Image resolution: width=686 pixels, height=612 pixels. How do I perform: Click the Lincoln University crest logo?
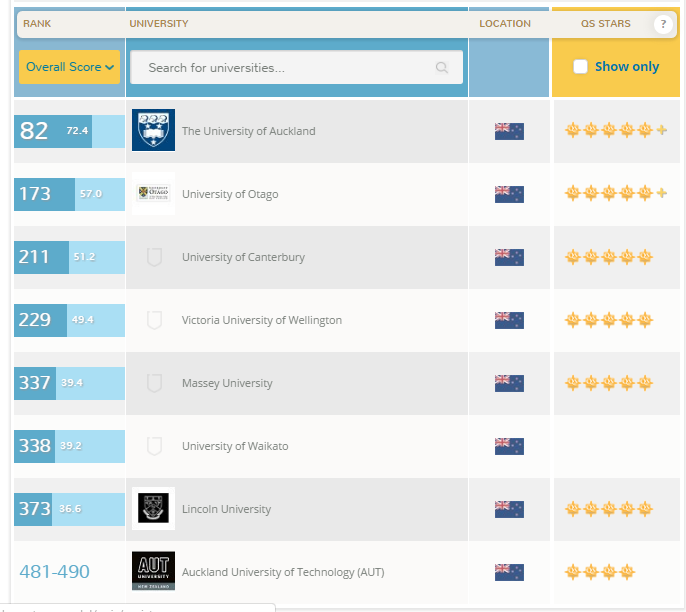(154, 508)
